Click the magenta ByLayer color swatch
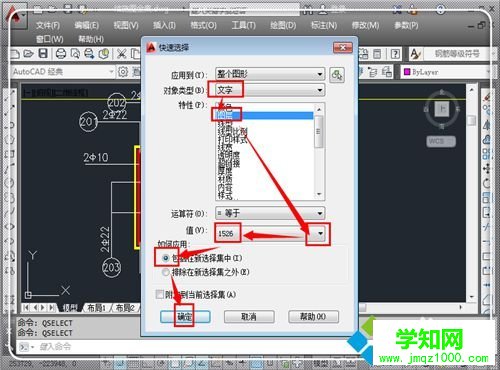Viewport: 500px width, 370px height. pyautogui.click(x=407, y=72)
